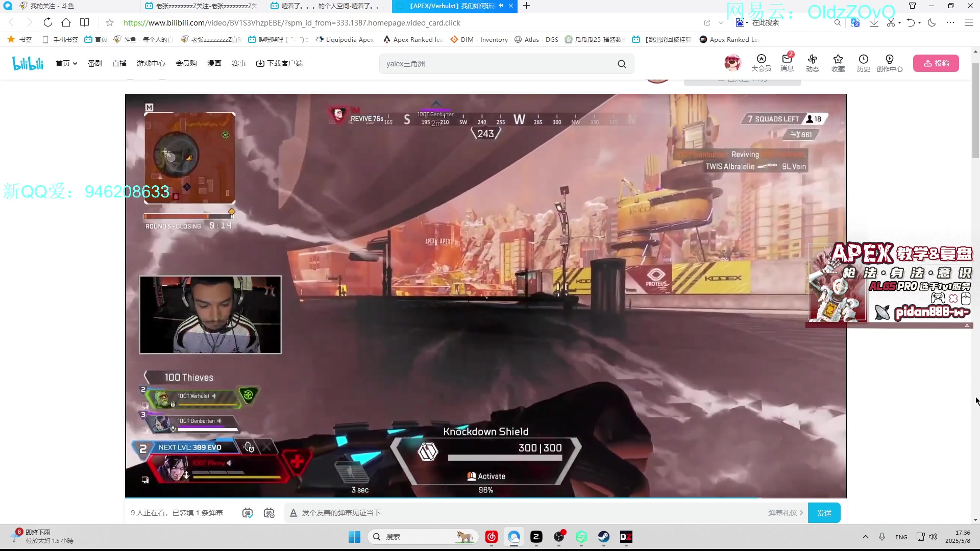Click the translate page icon
This screenshot has width=980, height=551.
tap(855, 22)
